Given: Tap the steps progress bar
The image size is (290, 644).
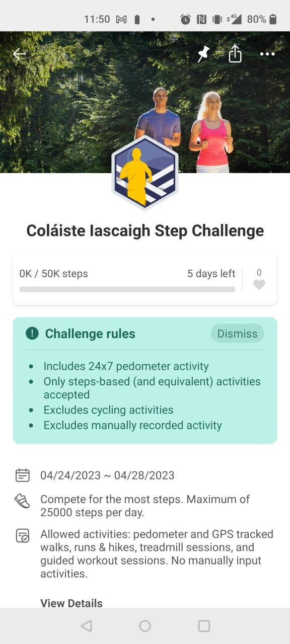Looking at the screenshot, I should [127, 289].
